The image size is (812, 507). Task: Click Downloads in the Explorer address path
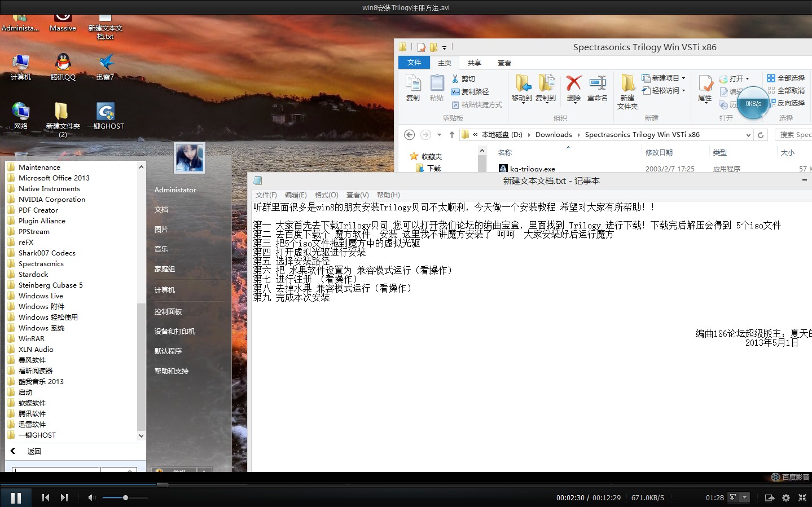point(554,135)
